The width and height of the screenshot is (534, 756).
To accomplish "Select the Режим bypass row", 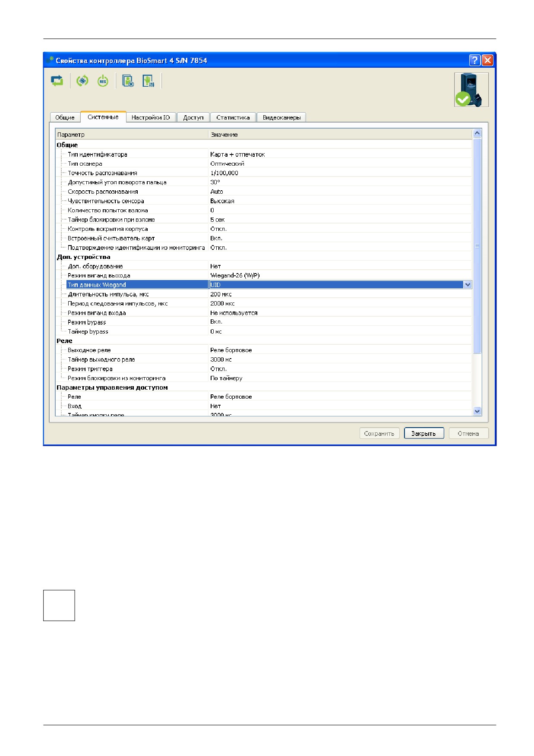I will click(x=264, y=322).
